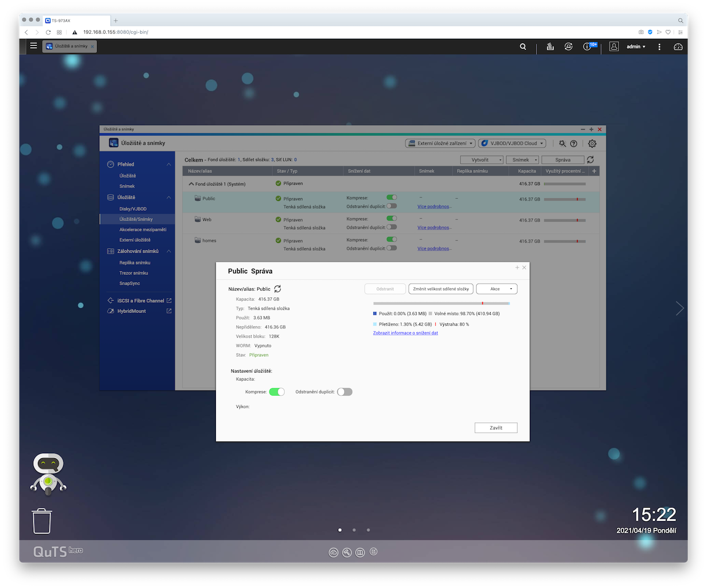Open the desktop trash bin

pos(42,521)
